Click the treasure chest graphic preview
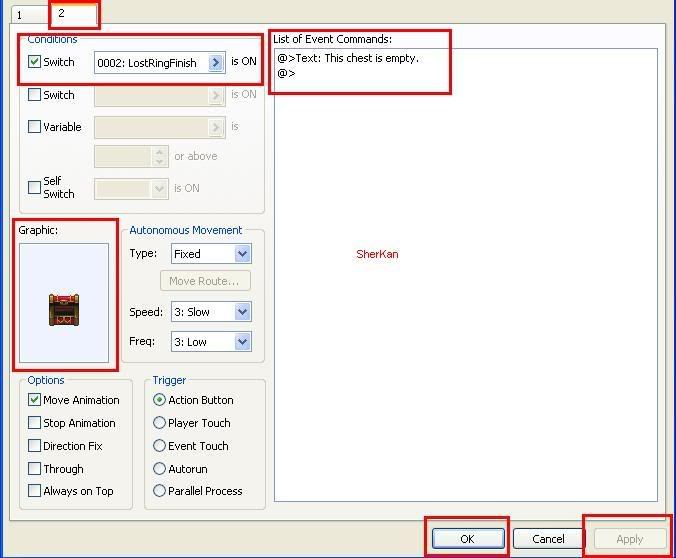Image resolution: width=676 pixels, height=558 pixels. (x=64, y=308)
